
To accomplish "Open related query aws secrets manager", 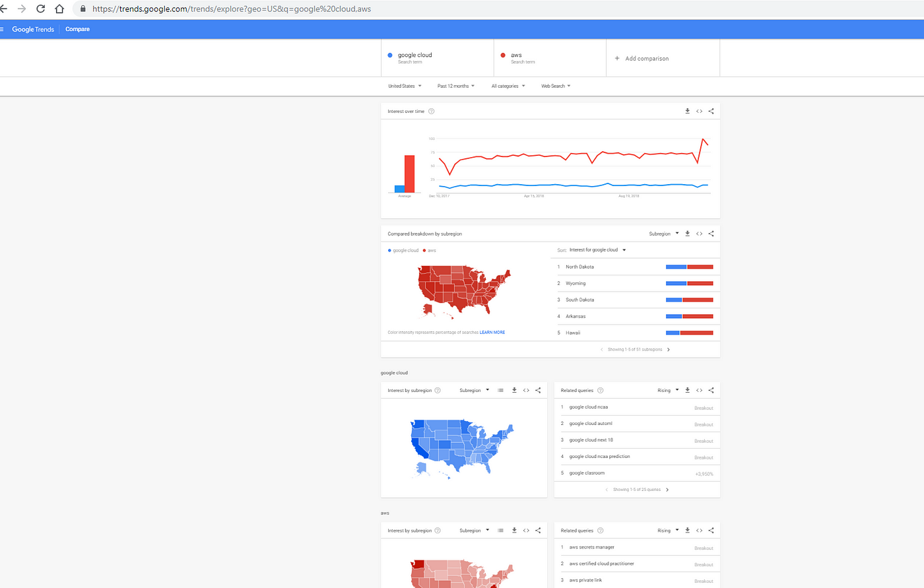I will 592,547.
